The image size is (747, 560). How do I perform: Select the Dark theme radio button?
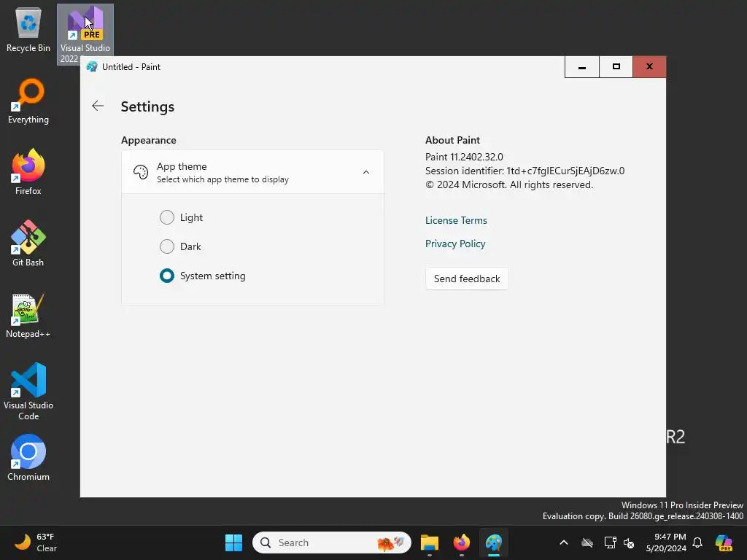pyautogui.click(x=167, y=246)
